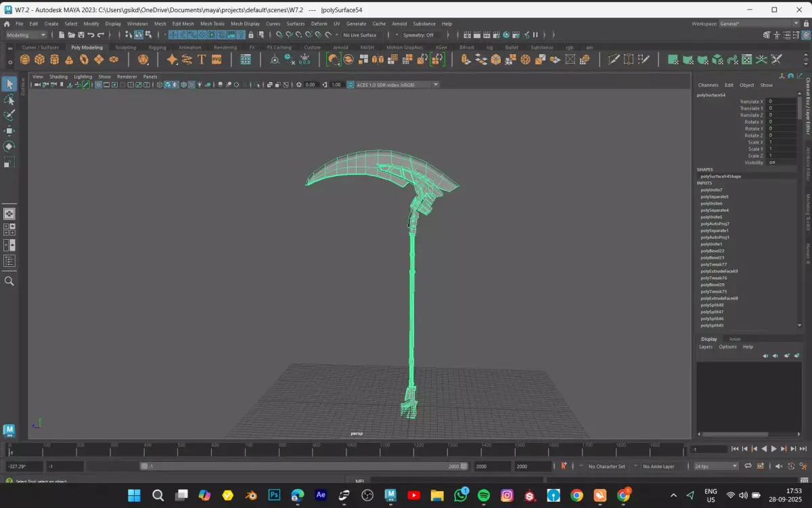Select the Lasso tool in toolbox
This screenshot has height=508, width=812.
pos(9,100)
